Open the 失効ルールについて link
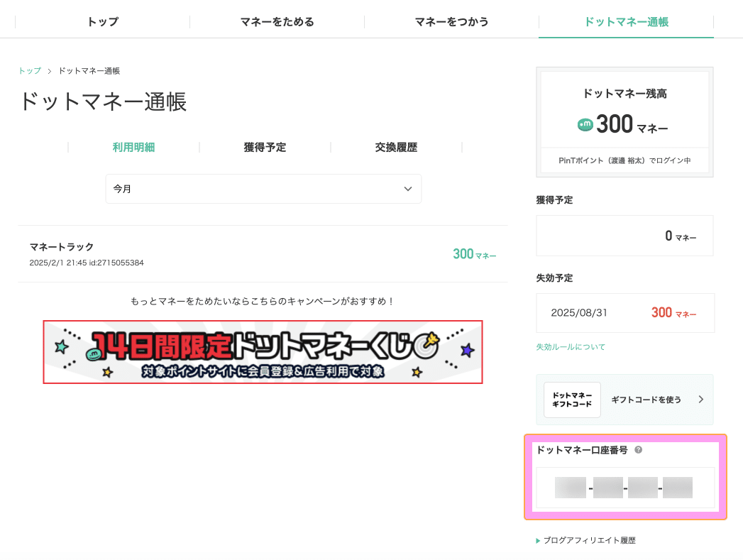743x560 pixels. [x=570, y=347]
